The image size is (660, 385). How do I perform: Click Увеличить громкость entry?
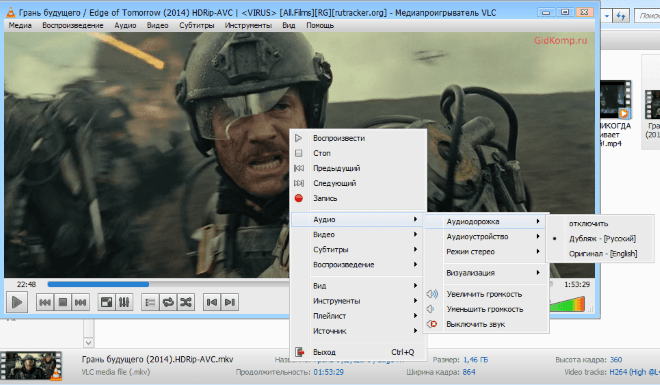click(486, 294)
